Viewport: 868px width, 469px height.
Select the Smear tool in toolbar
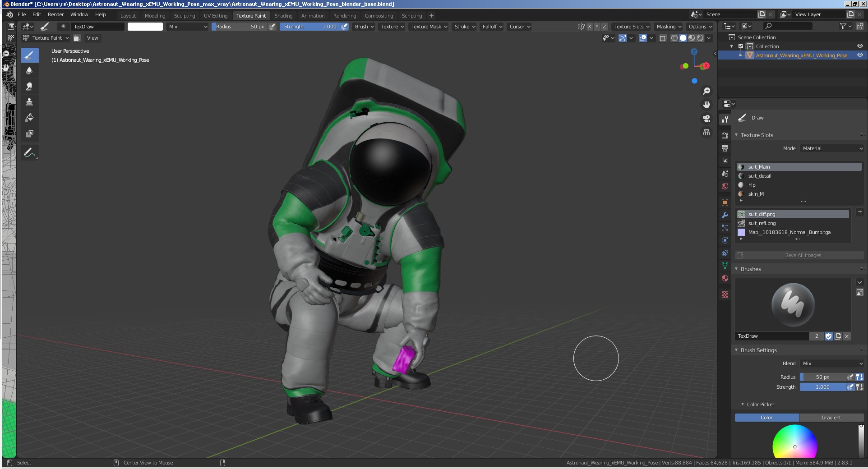29,86
